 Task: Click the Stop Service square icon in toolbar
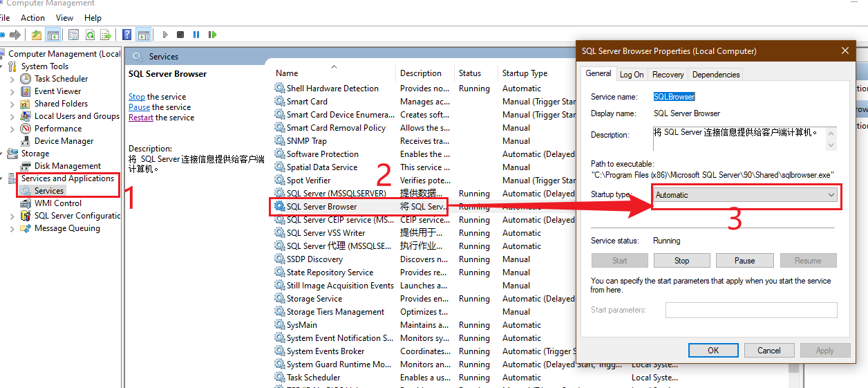point(180,35)
